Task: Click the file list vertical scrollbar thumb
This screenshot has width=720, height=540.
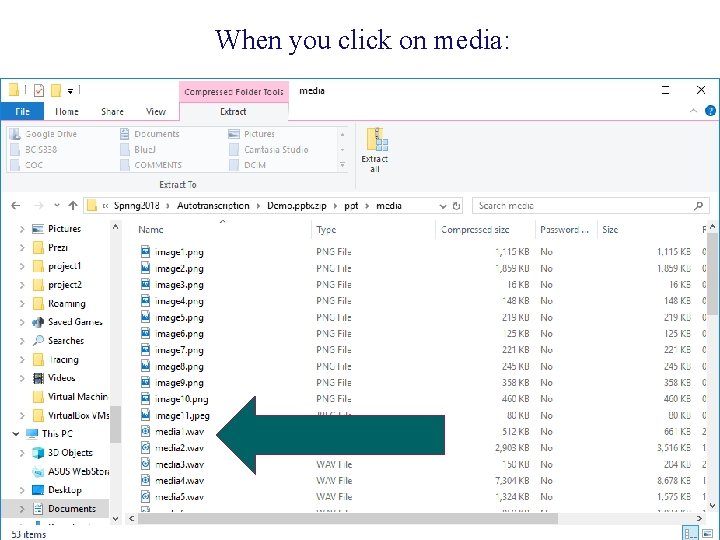Action: click(712, 273)
